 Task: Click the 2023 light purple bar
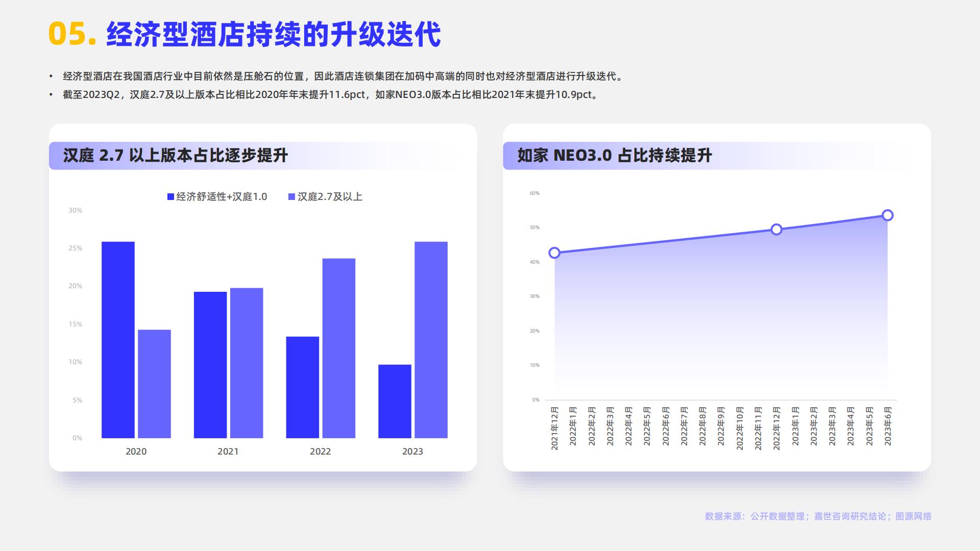point(431,340)
